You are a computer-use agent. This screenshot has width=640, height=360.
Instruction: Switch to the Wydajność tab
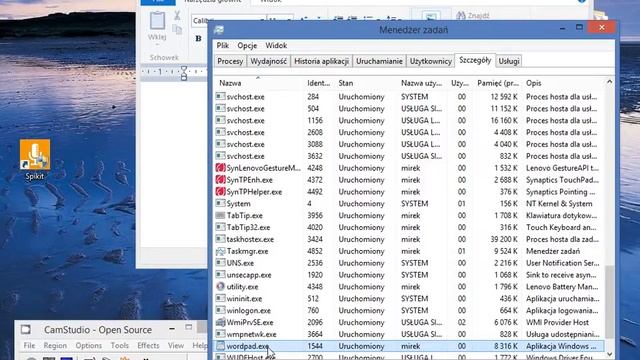pos(268,61)
